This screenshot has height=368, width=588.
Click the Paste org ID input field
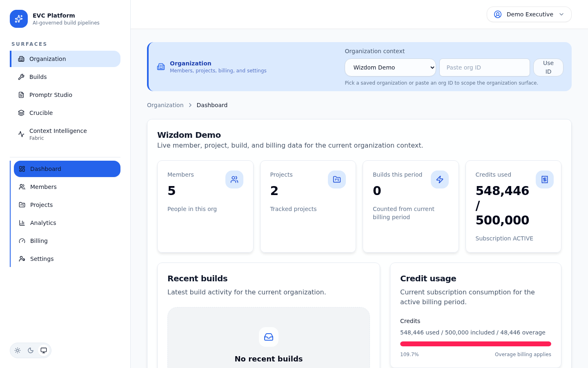point(484,67)
